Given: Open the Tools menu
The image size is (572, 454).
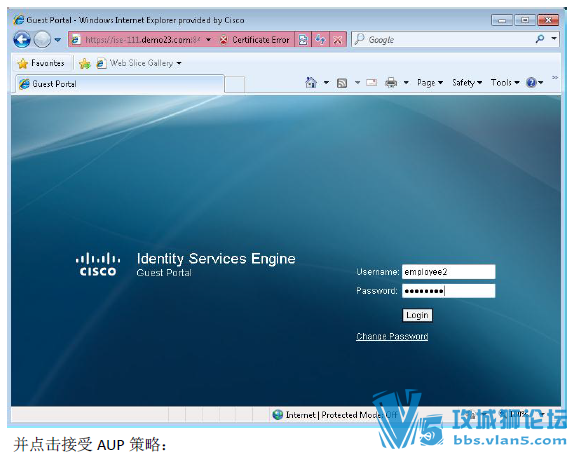Looking at the screenshot, I should [x=505, y=83].
